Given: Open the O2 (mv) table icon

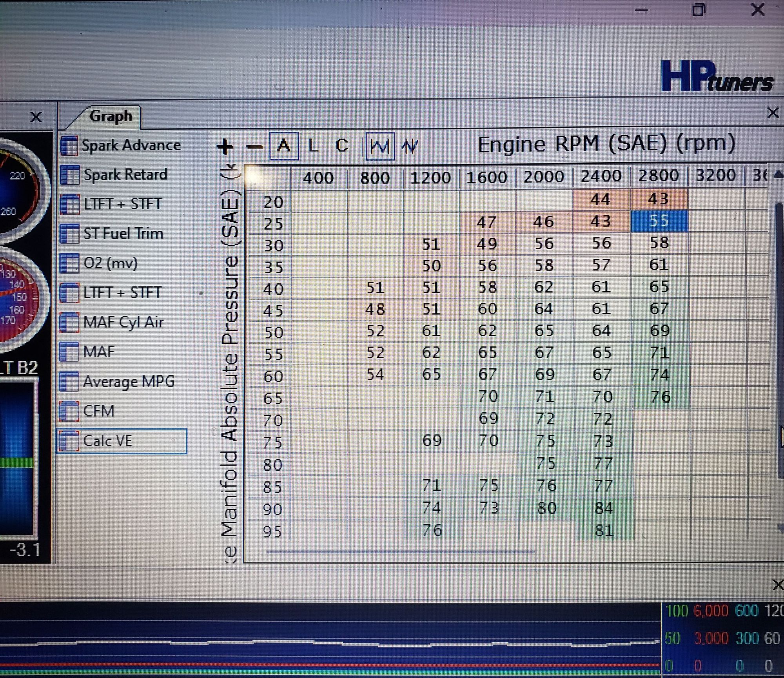Looking at the screenshot, I should [69, 263].
